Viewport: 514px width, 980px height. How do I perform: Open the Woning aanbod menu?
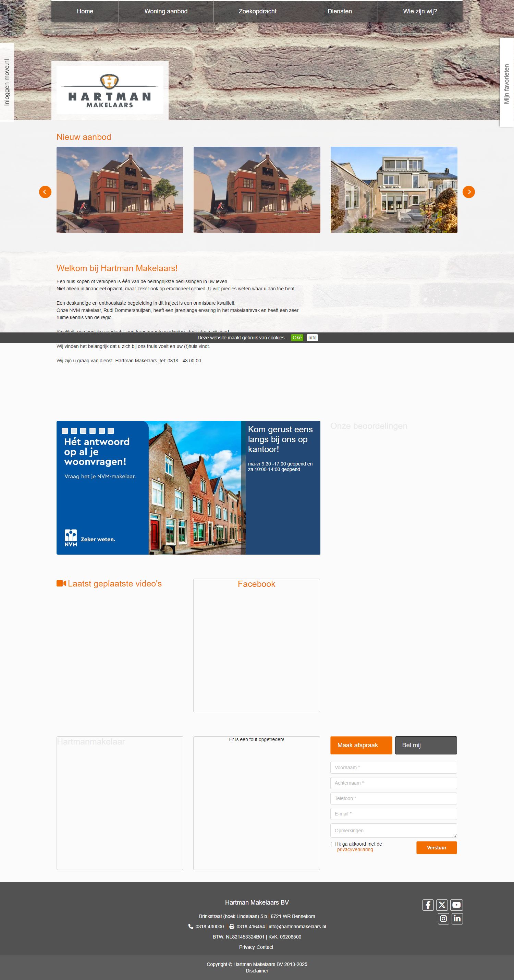166,11
